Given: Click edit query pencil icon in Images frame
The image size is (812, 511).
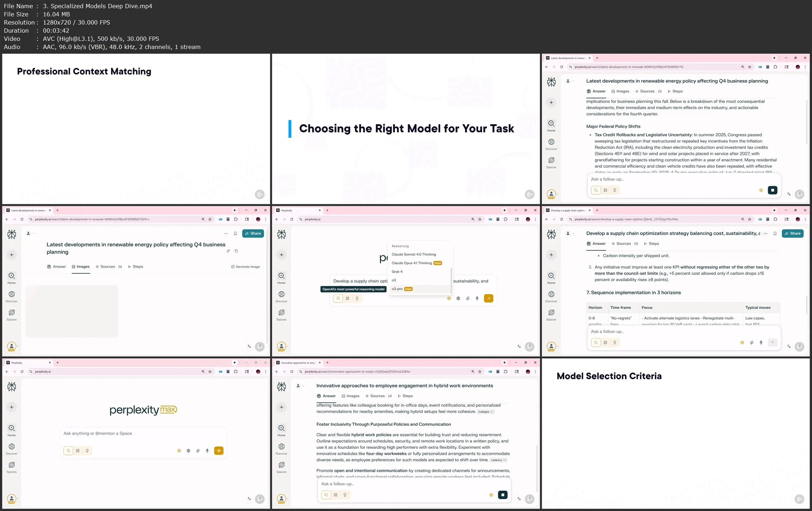Looking at the screenshot, I should pyautogui.click(x=228, y=251).
